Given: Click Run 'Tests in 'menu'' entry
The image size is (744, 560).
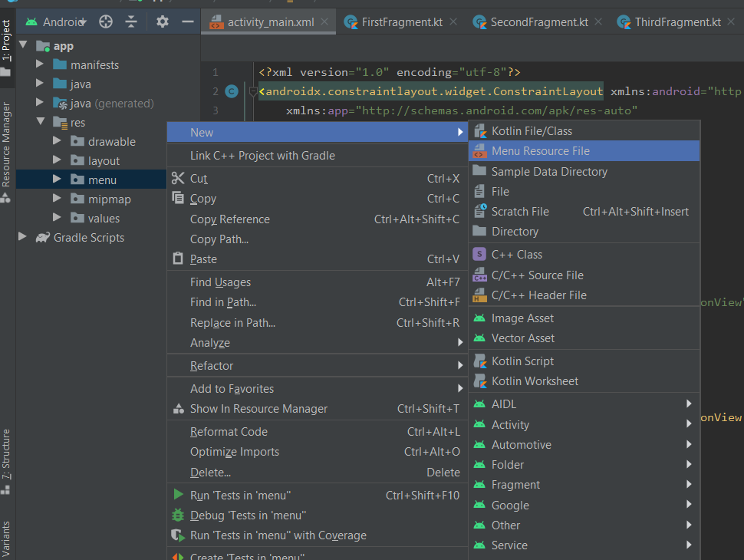Looking at the screenshot, I should (x=240, y=496).
